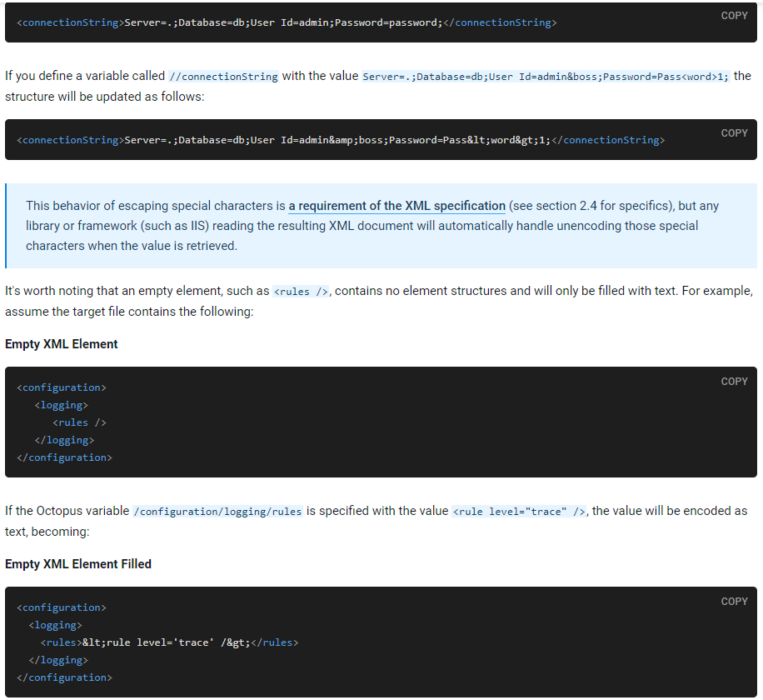
Task: Click the closing </configuration> tag in last block
Action: click(x=64, y=677)
